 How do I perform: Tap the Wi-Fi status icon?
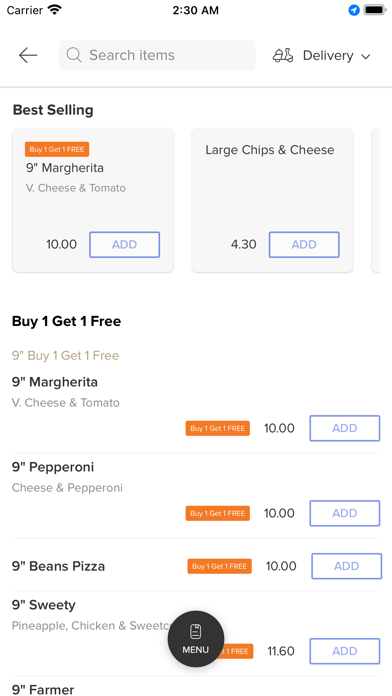click(55, 10)
